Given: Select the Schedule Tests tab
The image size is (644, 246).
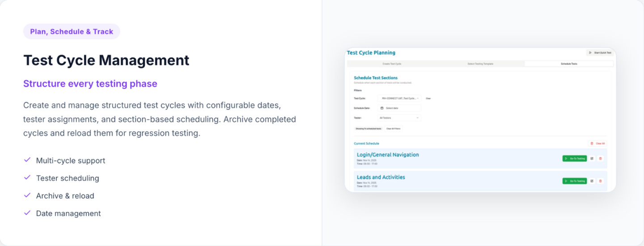Looking at the screenshot, I should point(569,64).
